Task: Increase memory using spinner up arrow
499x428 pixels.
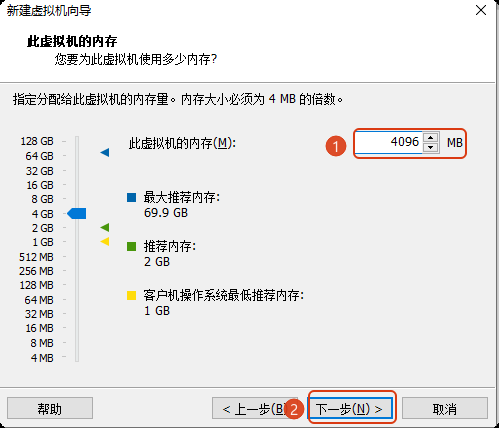Action: 431,137
